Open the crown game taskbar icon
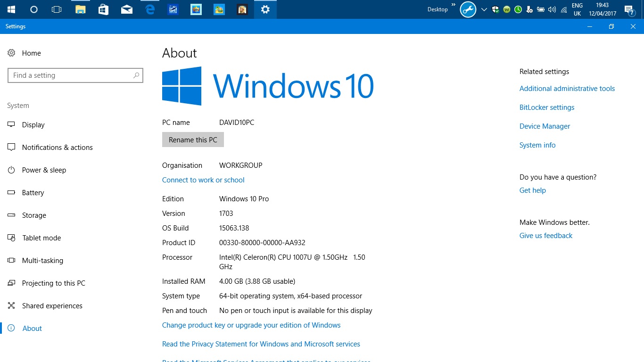Screen dimensions: 644x362 click(196, 9)
